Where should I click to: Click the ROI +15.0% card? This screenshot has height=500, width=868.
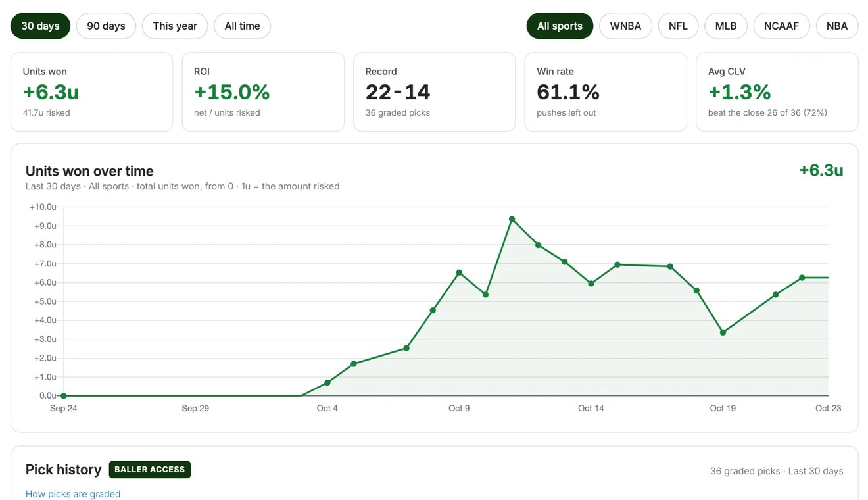263,92
